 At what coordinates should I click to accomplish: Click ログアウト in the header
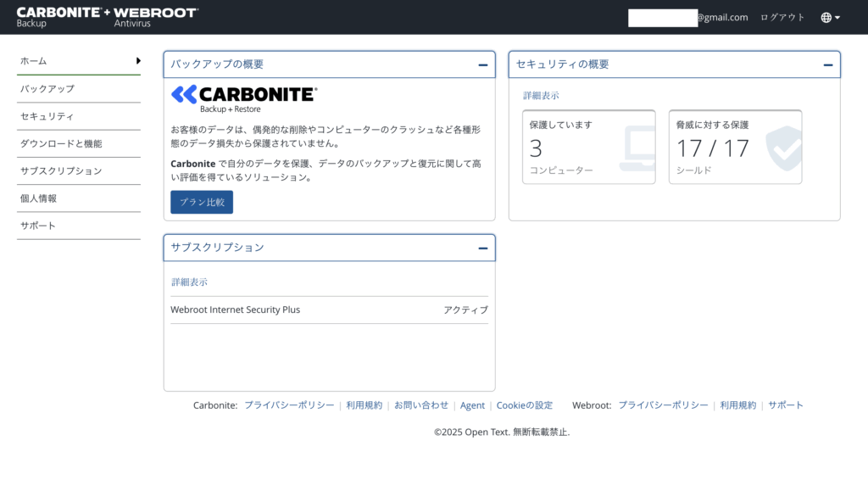(782, 17)
